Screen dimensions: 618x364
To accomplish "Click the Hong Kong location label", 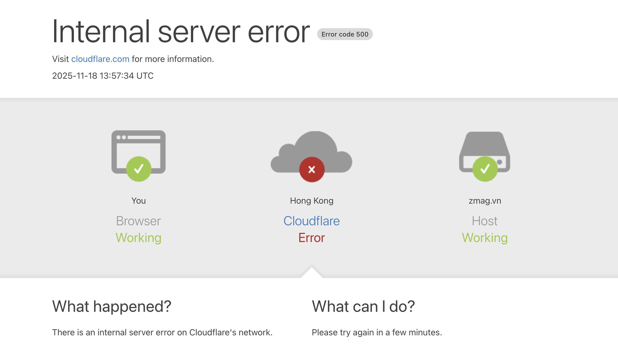I will pos(311,200).
